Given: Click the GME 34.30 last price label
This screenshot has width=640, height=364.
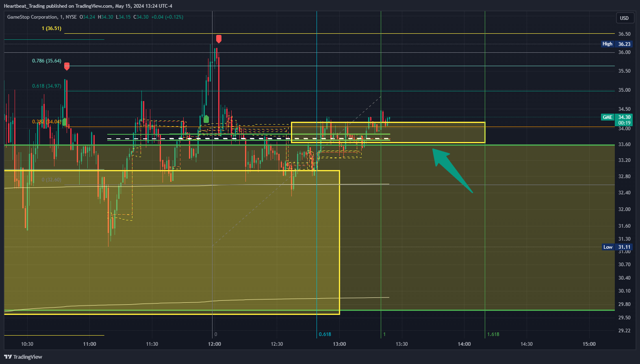Looking at the screenshot, I should tap(617, 117).
